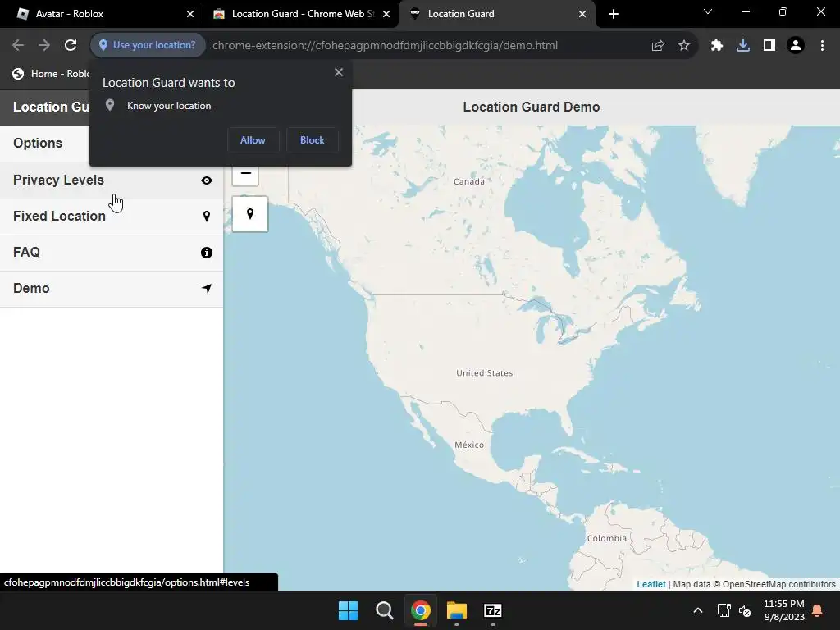Screen dimensions: 840x630
Task: Click the share page icon
Action: 658,46
